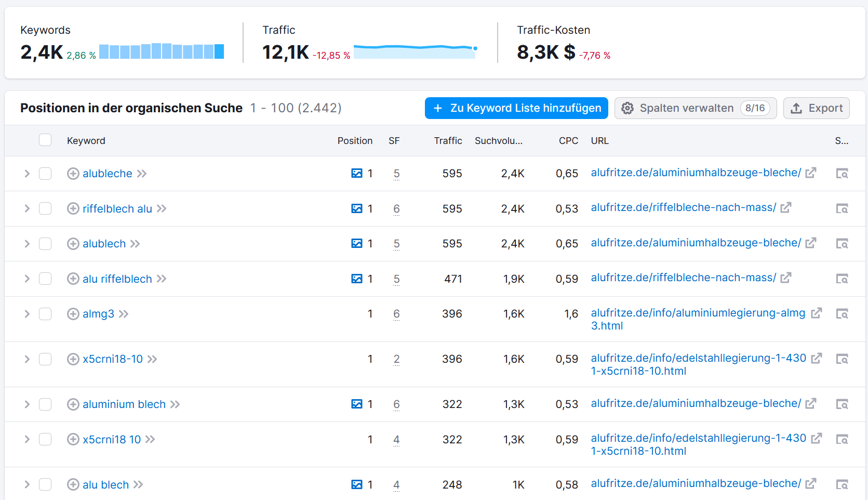Click double-chevron icon next to alubleche

pyautogui.click(x=142, y=174)
